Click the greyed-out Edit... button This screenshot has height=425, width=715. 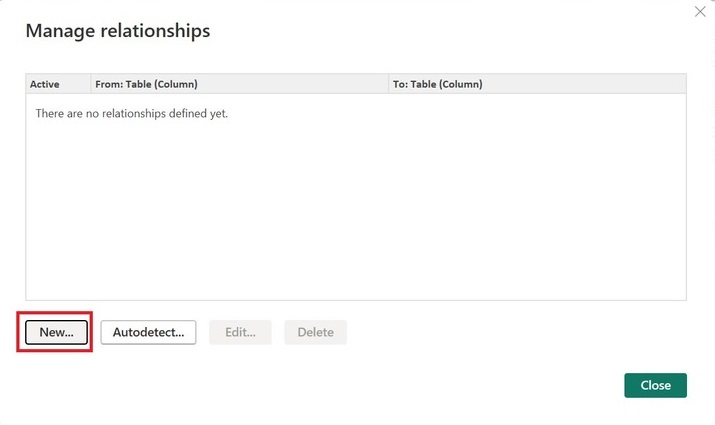point(240,332)
